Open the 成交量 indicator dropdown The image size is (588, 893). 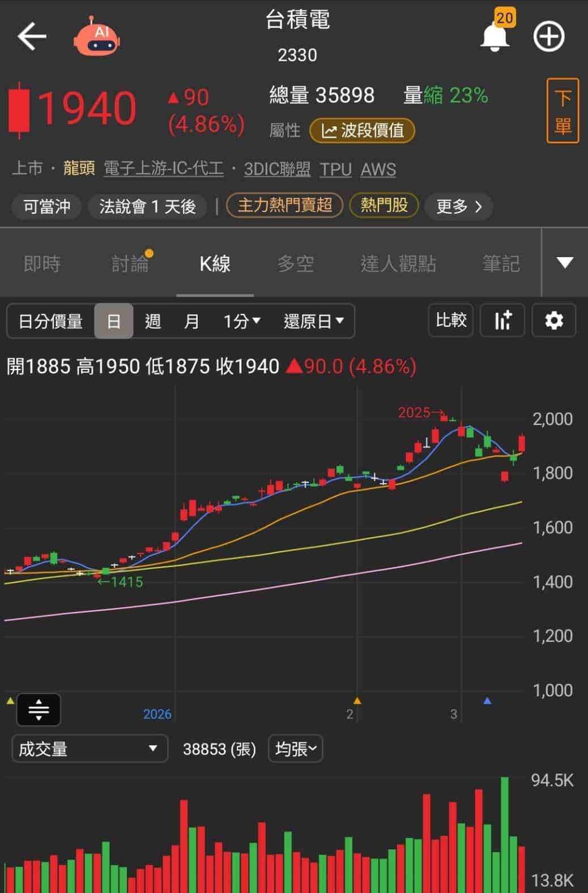click(90, 749)
